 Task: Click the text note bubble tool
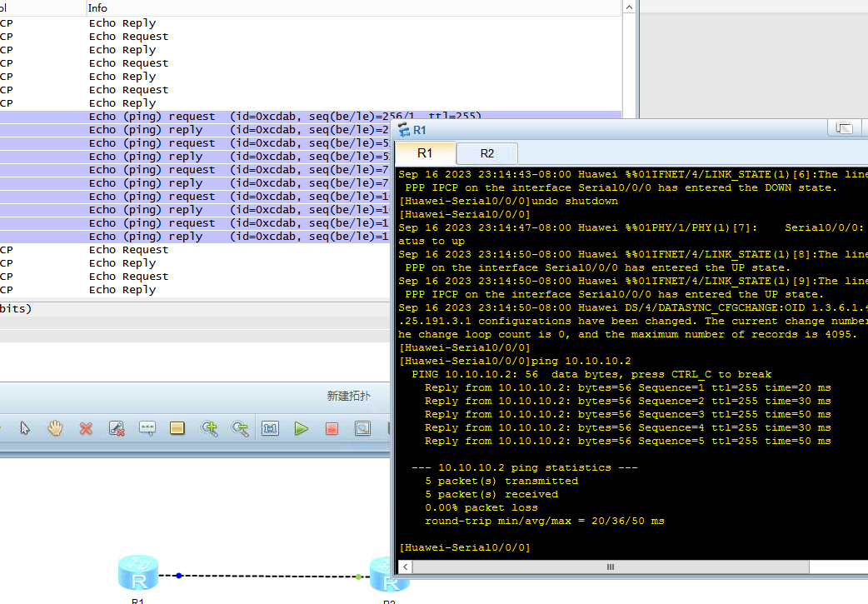147,428
